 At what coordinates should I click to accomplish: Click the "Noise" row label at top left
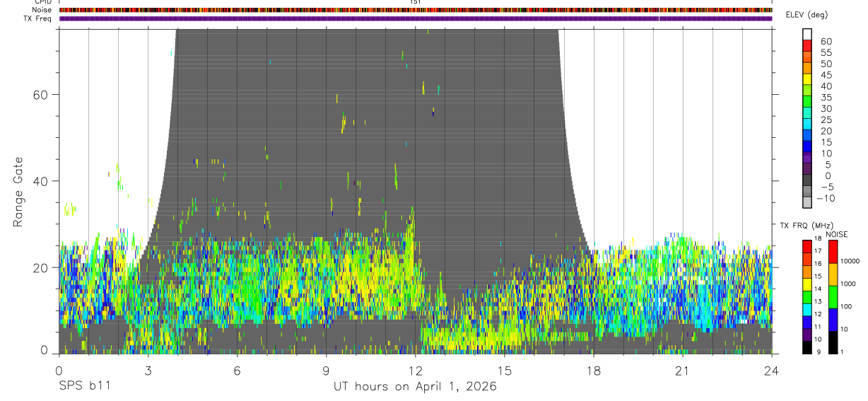click(x=42, y=10)
